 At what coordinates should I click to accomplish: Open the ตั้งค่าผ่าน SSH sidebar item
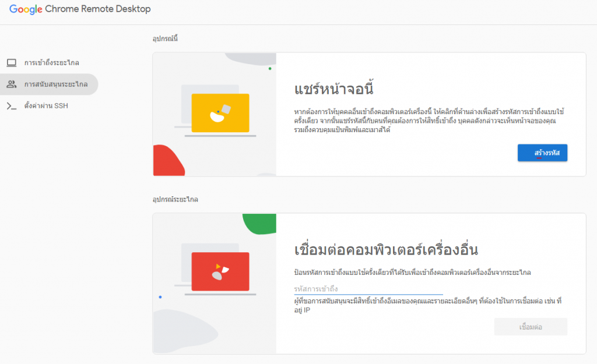(49, 106)
